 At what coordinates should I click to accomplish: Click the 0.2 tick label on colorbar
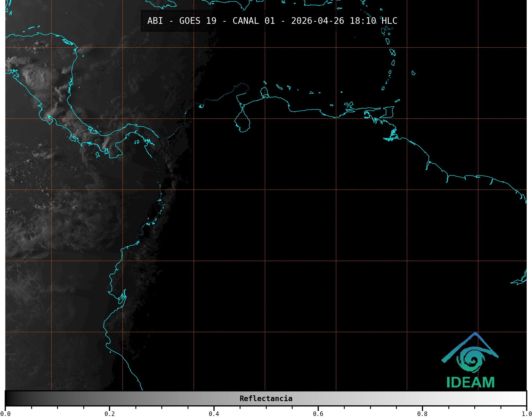tap(110, 414)
